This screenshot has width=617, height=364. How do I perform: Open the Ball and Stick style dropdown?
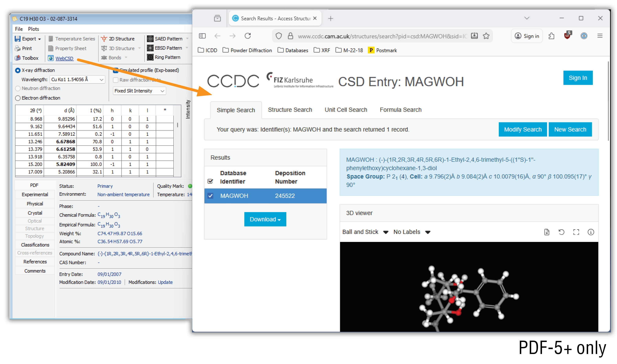[x=365, y=232]
